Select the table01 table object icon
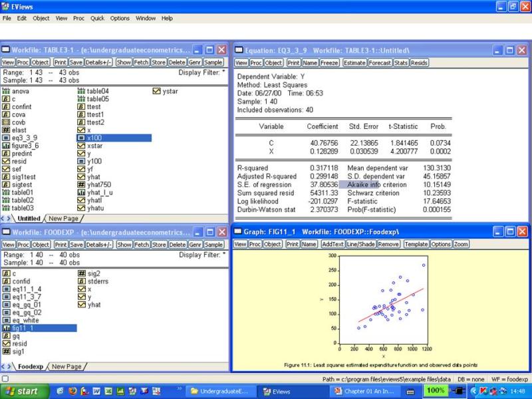 pyautogui.click(x=6, y=192)
